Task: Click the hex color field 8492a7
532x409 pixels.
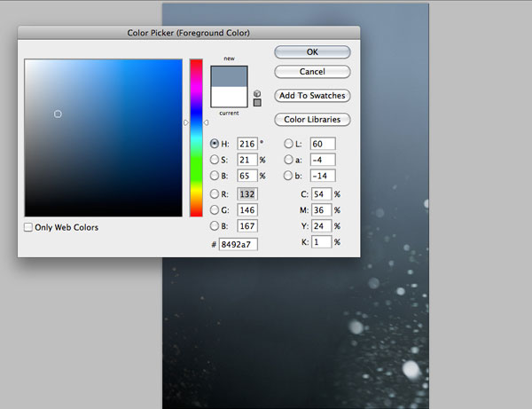Action: 238,244
